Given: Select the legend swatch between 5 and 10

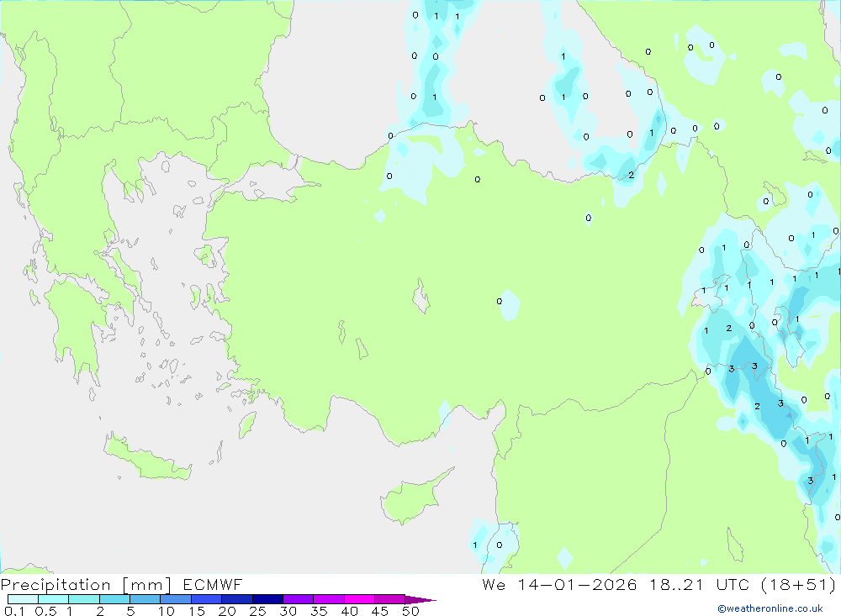Looking at the screenshot, I should click(145, 599).
